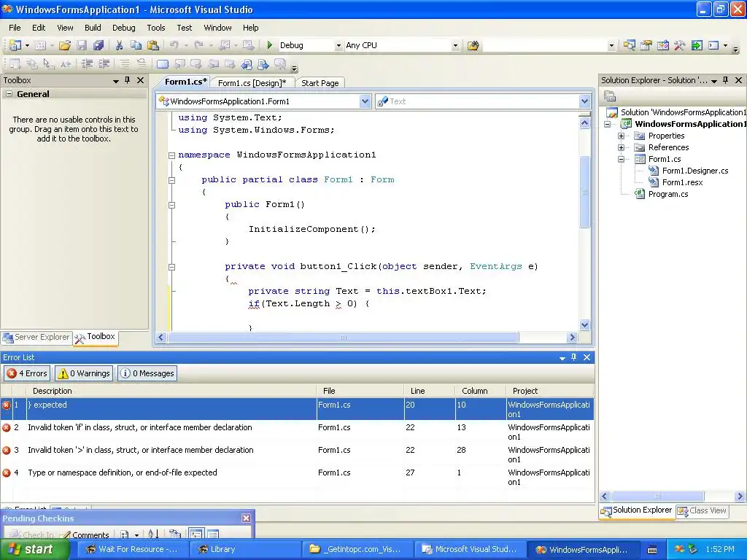Toggle the 0 Messages filter button
This screenshot has height=560, width=747.
point(147,373)
